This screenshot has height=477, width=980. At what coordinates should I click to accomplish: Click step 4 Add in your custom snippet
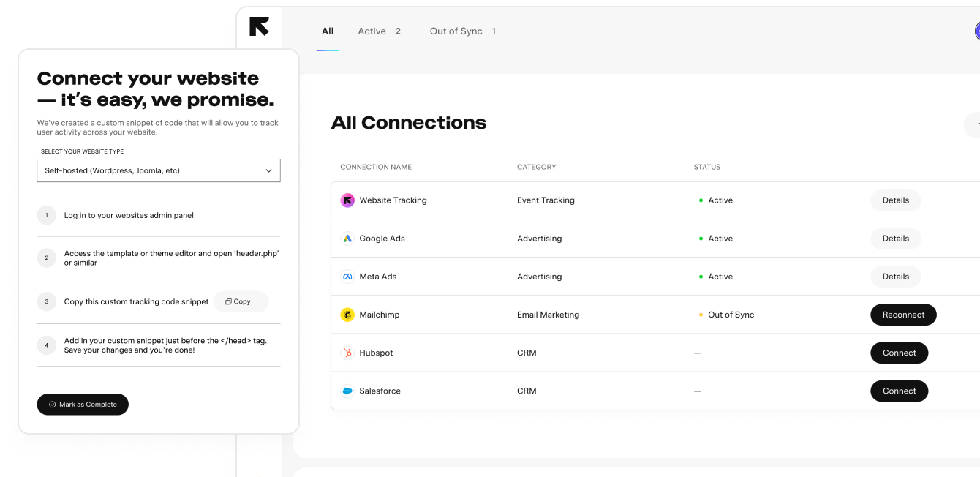[165, 345]
